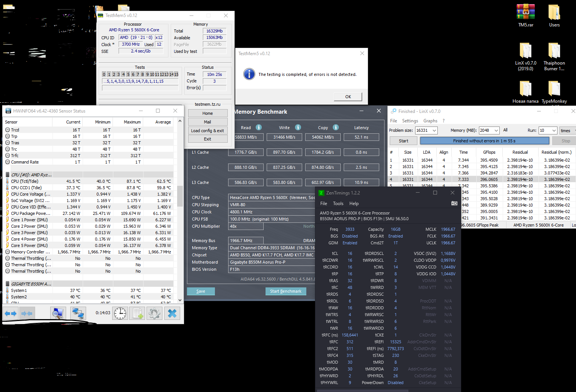Screen dimensions: 576x392
Task: Open the Help menu in ZenTimings
Action: coord(354,204)
